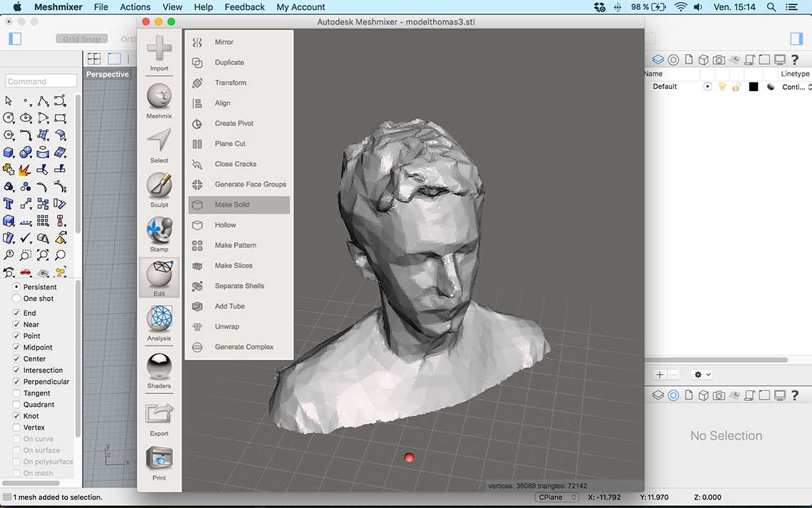Click the Default layer black color swatch

[x=754, y=87]
